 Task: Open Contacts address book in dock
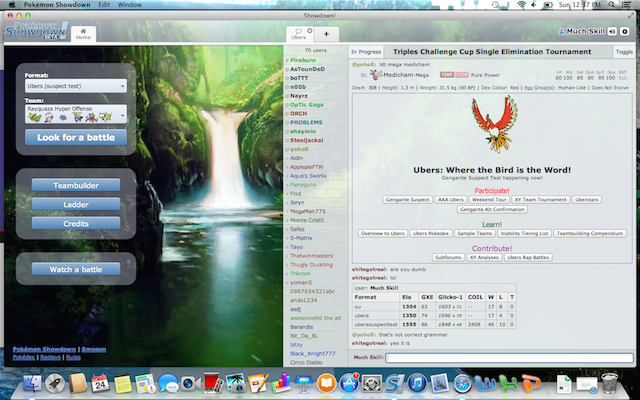tap(78, 383)
